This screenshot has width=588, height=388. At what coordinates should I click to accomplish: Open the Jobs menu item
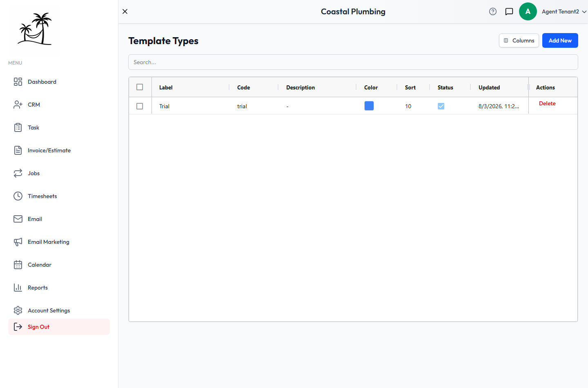[x=59, y=173]
